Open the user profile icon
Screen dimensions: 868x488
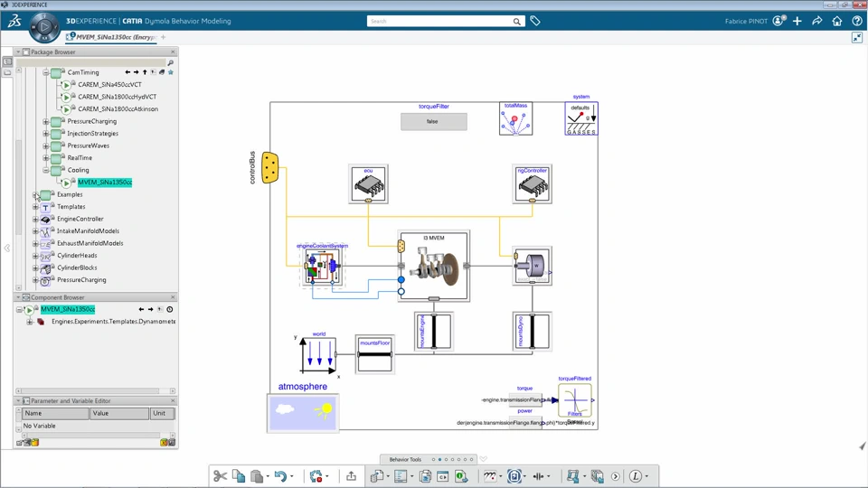778,21
